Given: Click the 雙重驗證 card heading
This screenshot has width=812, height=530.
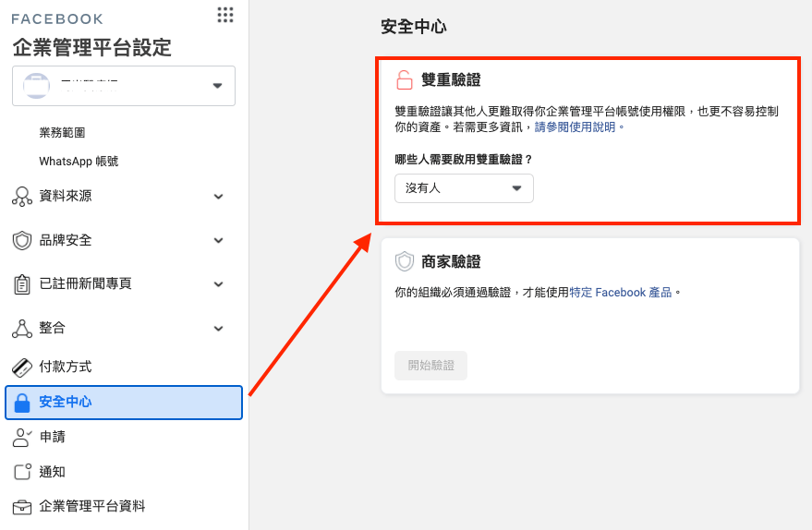Looking at the screenshot, I should click(x=451, y=79).
